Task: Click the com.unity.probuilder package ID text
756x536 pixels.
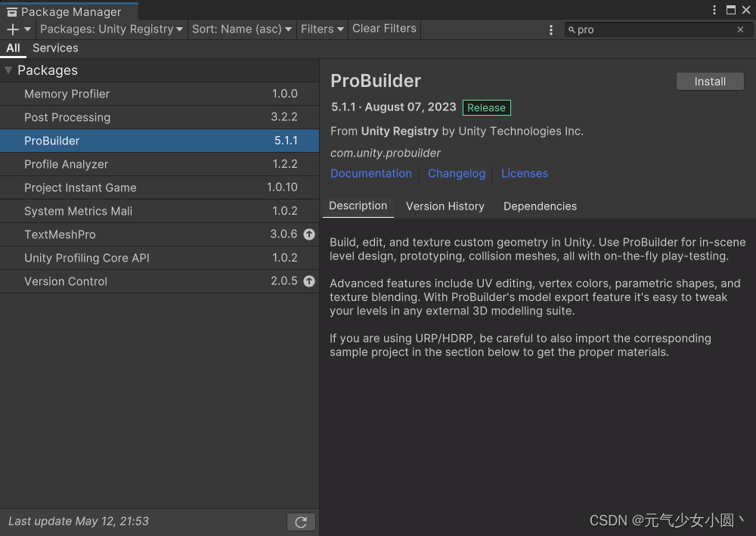Action: click(x=386, y=153)
